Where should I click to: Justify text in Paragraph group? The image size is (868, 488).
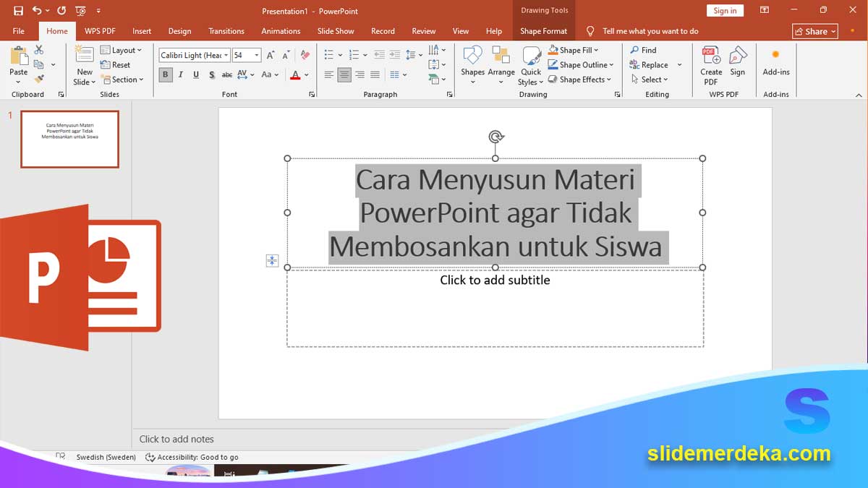point(375,74)
